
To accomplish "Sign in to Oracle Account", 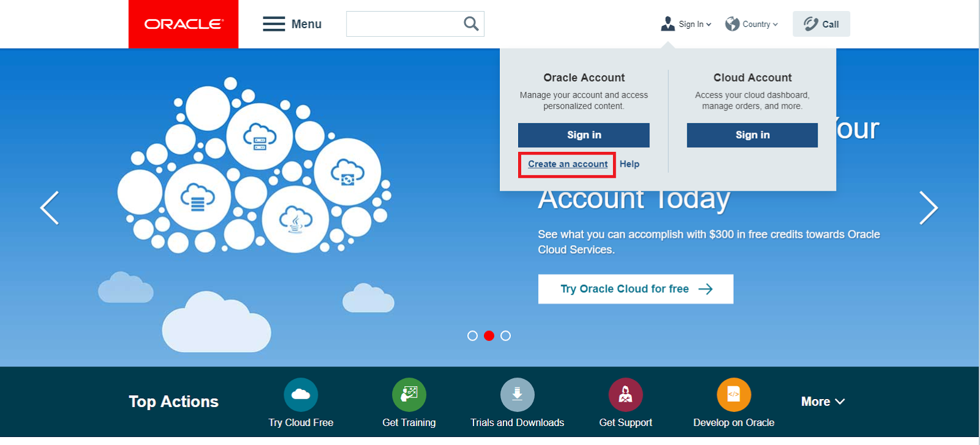I will (x=584, y=135).
